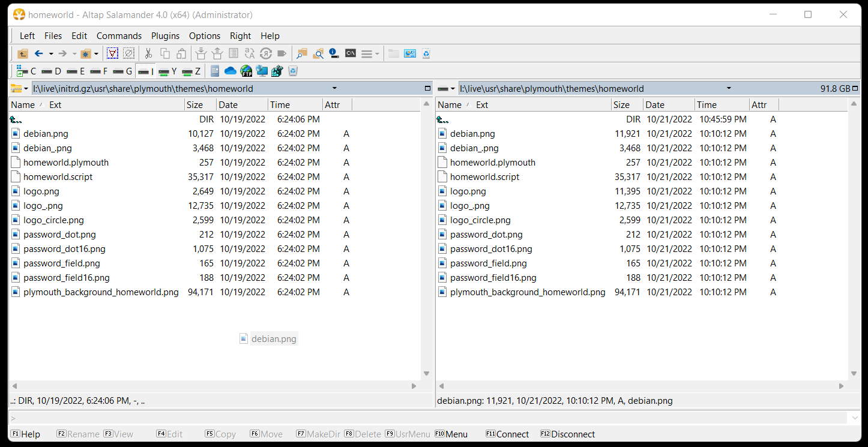This screenshot has width=868, height=447.
Task: Open the FTP client icon
Action: coord(246,71)
